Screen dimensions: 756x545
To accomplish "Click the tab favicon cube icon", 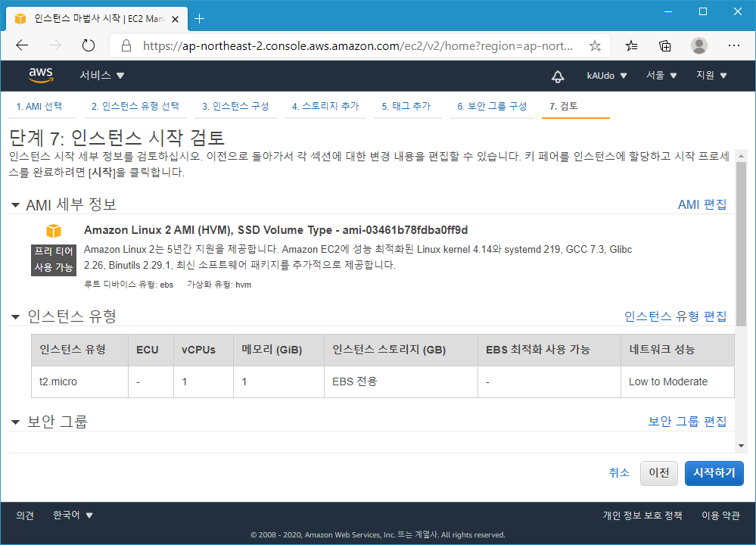I will (x=20, y=19).
